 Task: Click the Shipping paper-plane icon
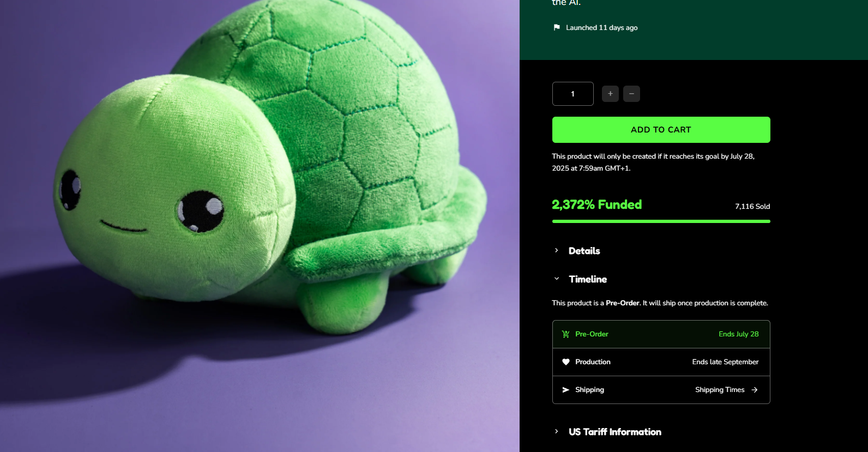click(x=566, y=390)
